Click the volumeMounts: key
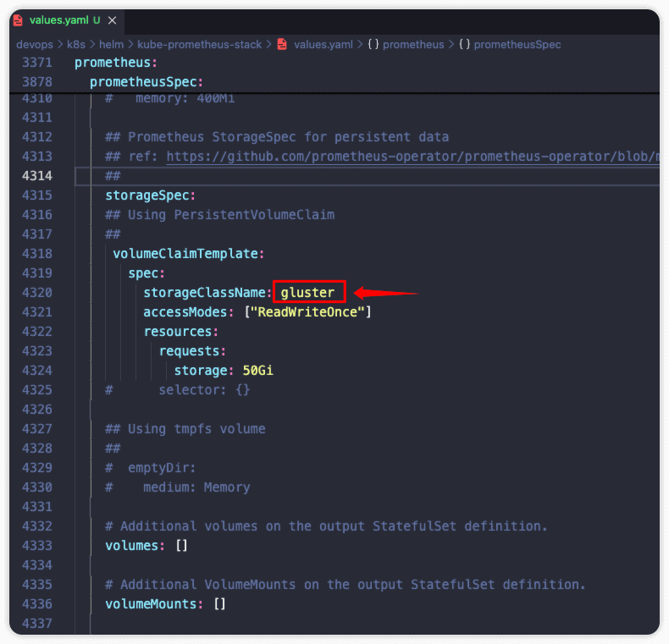 tap(154, 604)
